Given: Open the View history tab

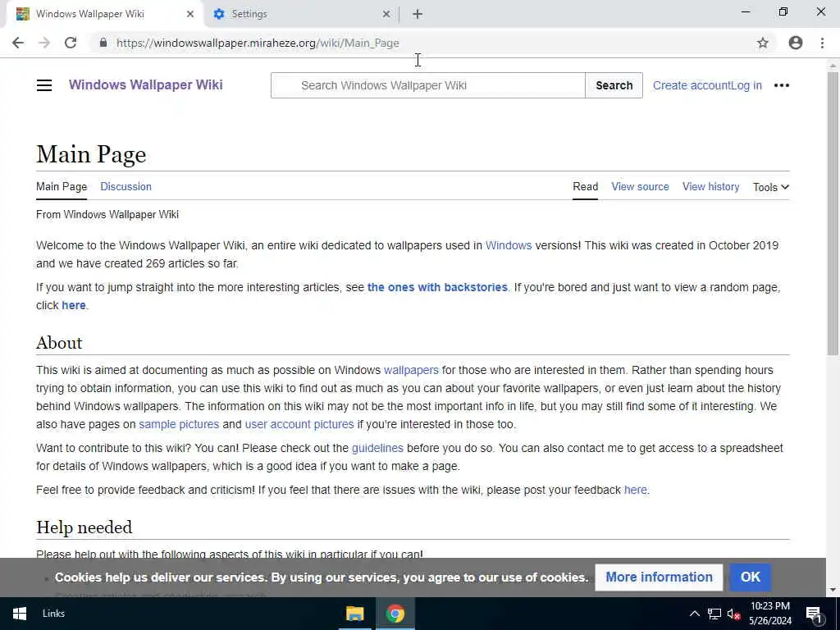Looking at the screenshot, I should pos(711,187).
